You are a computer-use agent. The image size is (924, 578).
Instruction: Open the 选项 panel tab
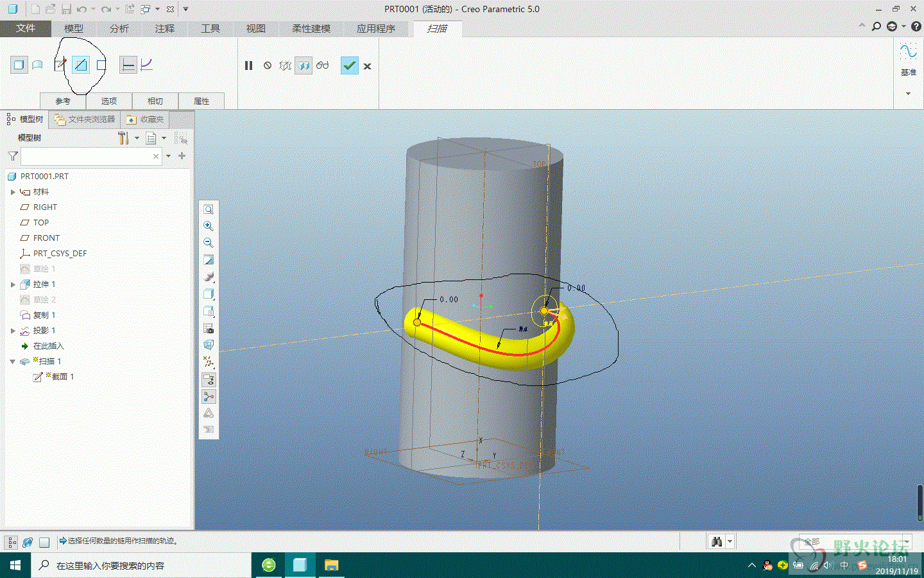tap(109, 101)
